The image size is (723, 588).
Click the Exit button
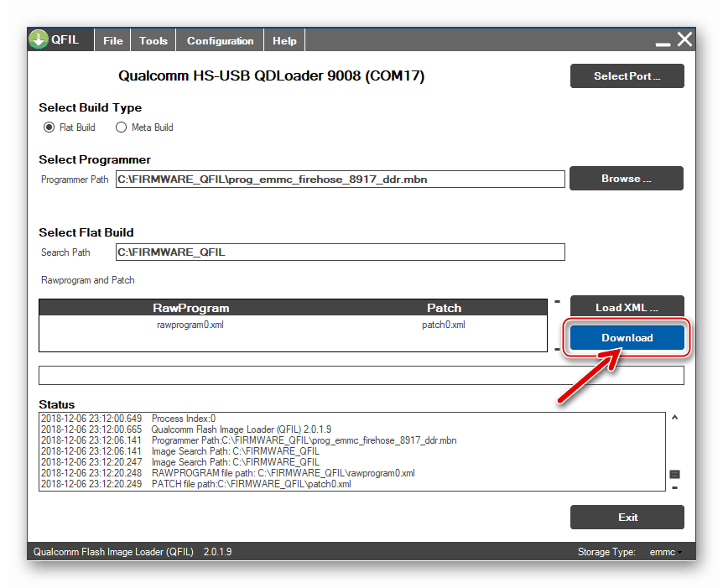[x=627, y=517]
